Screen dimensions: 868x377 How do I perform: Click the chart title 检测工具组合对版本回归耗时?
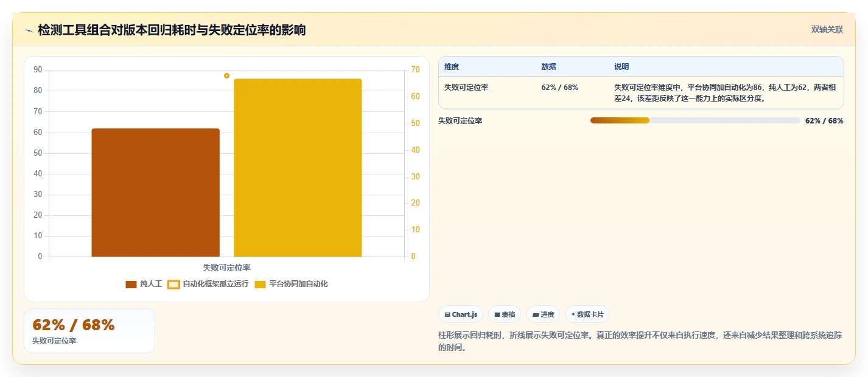pos(172,30)
